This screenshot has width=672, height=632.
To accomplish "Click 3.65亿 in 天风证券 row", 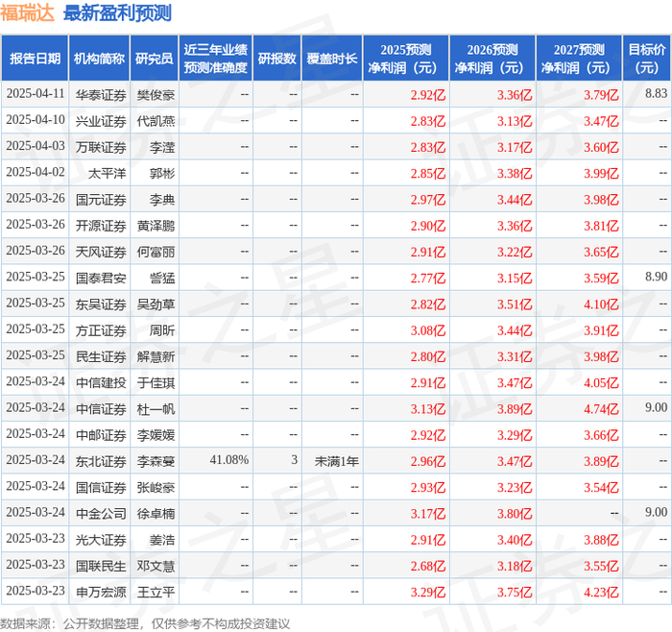I will [601, 252].
